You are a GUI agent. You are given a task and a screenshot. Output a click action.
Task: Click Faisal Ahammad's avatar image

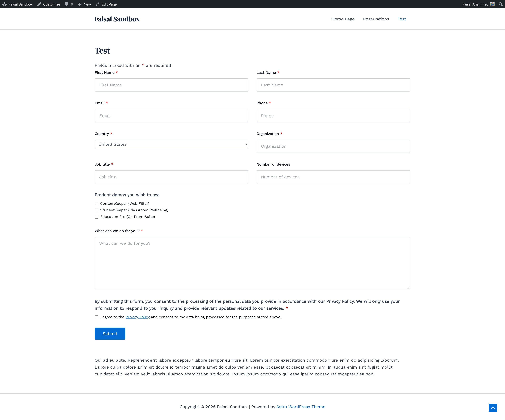[x=492, y=4]
